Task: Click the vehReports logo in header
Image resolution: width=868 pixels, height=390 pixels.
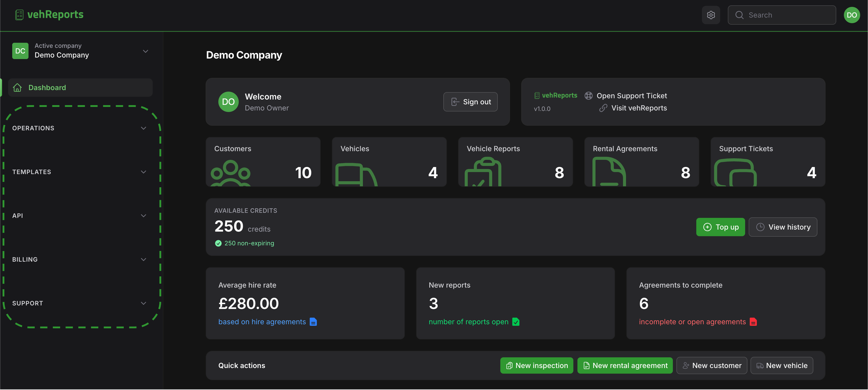Action: (49, 14)
